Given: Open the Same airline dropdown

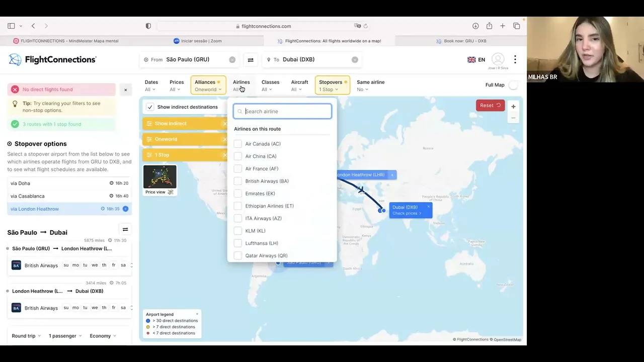Looking at the screenshot, I should [371, 85].
